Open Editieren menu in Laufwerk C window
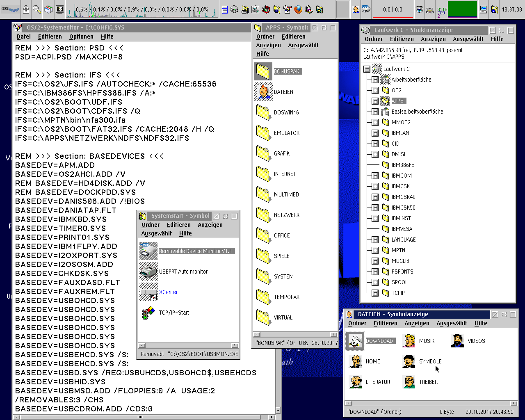 tap(402, 39)
